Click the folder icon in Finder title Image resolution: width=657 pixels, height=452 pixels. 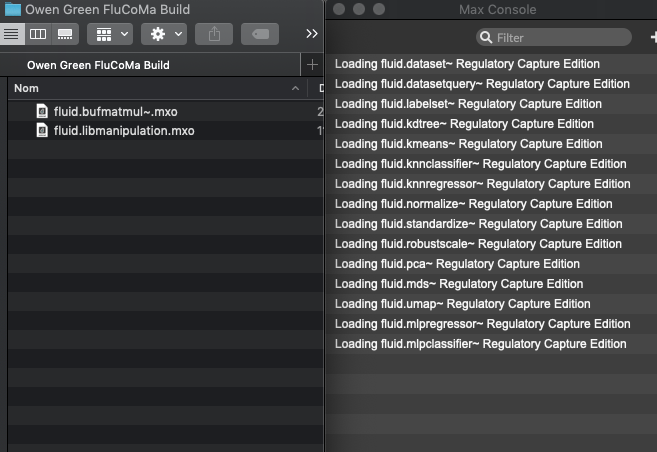13,9
